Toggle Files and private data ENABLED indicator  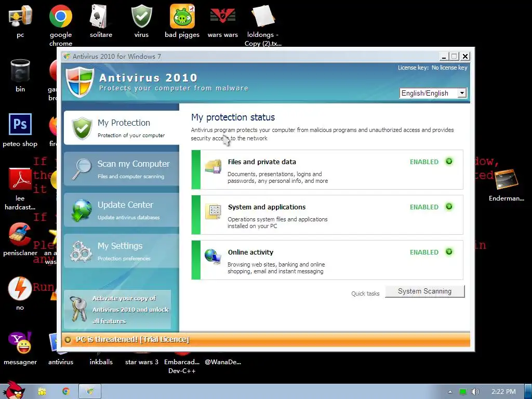point(449,162)
